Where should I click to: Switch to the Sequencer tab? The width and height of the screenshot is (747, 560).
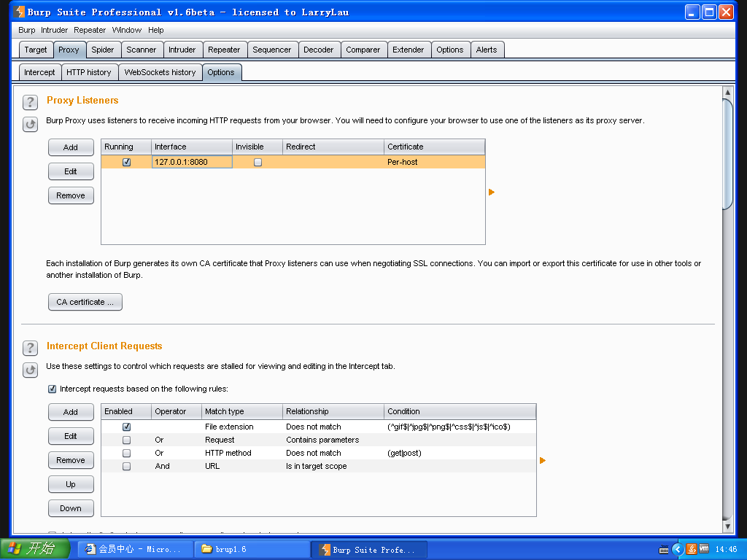tap(271, 50)
